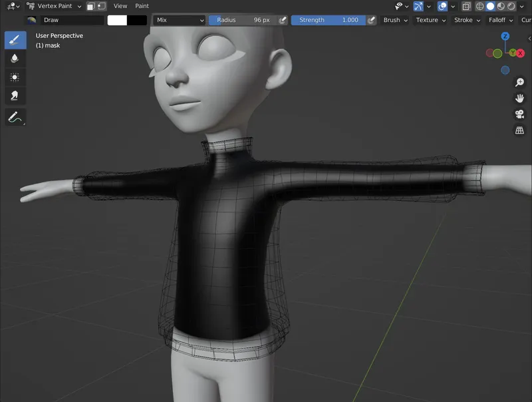This screenshot has width=532, height=402.
Task: Open the Stroke settings popover
Action: tap(464, 20)
